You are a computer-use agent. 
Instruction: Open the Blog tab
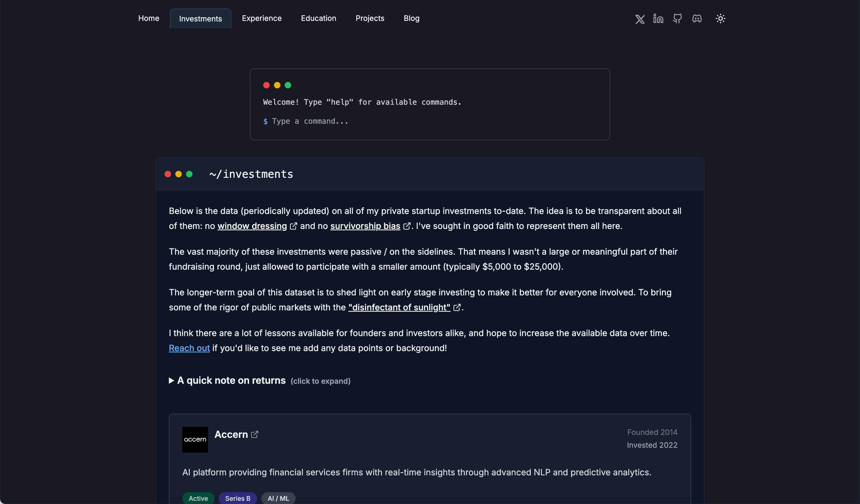(412, 18)
